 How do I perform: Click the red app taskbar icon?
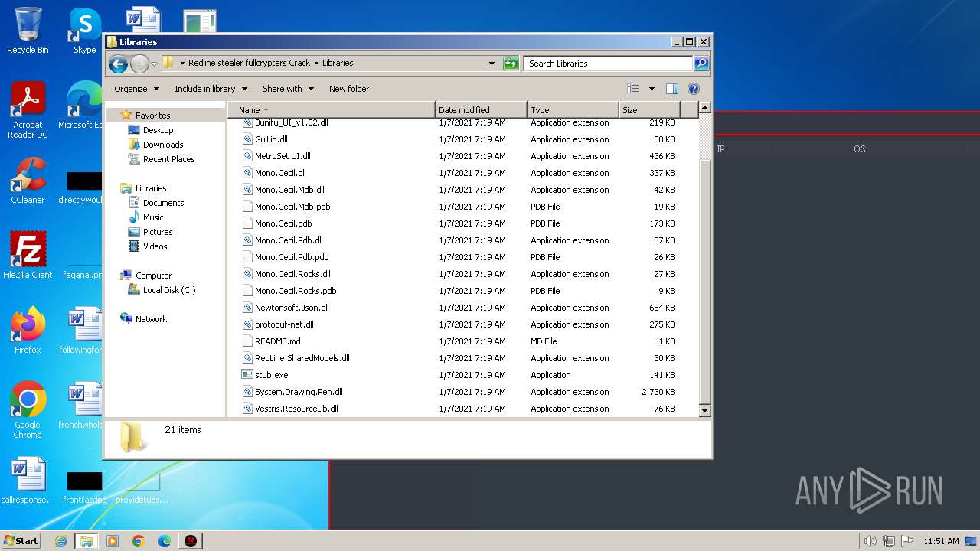pos(191,541)
